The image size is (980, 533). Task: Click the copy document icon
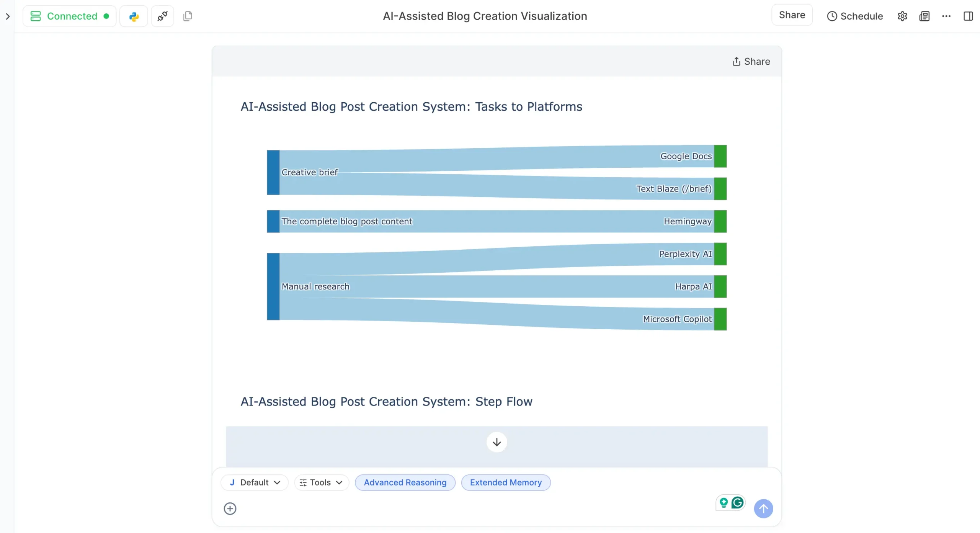pyautogui.click(x=187, y=16)
